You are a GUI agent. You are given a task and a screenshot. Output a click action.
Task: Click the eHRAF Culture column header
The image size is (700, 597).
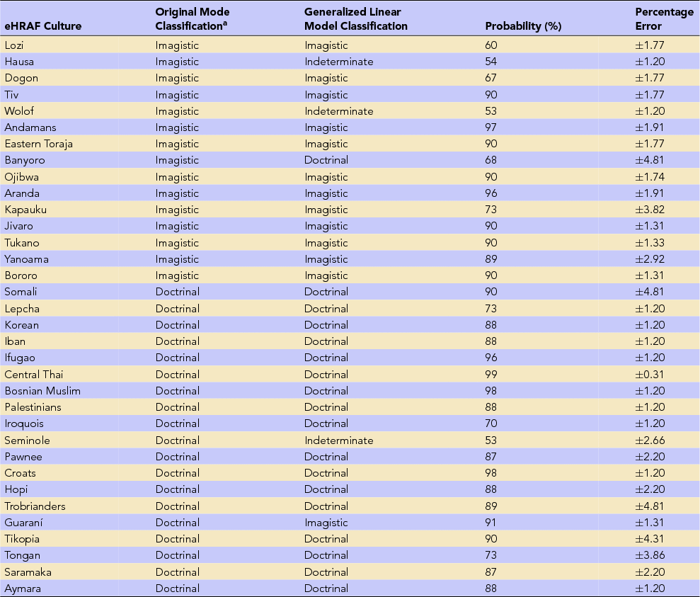pyautogui.click(x=42, y=26)
